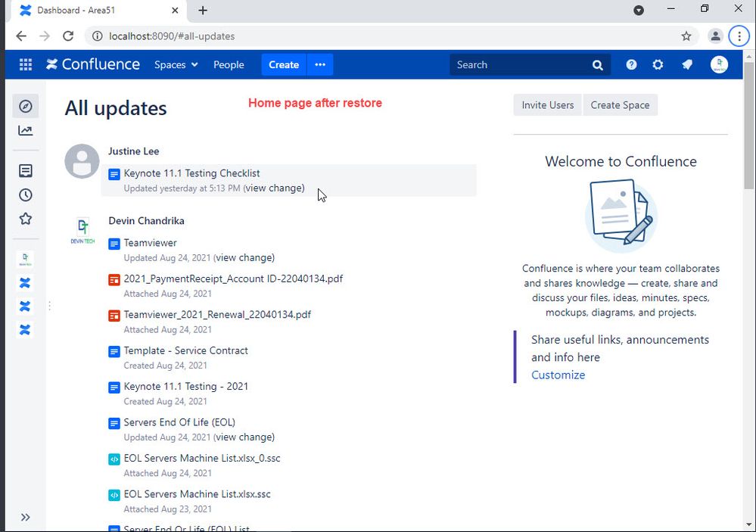This screenshot has width=756, height=532.
Task: Close the Dashboard - Area51 tab
Action: click(x=175, y=10)
